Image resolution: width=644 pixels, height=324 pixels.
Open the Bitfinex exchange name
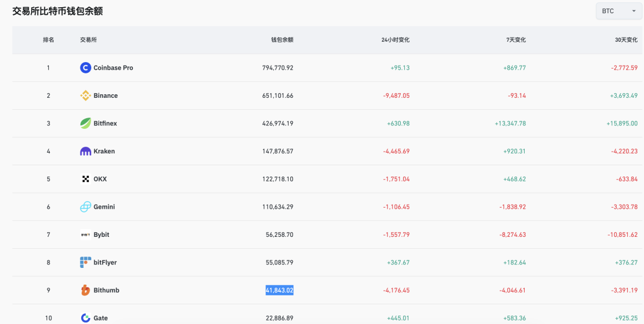click(105, 124)
